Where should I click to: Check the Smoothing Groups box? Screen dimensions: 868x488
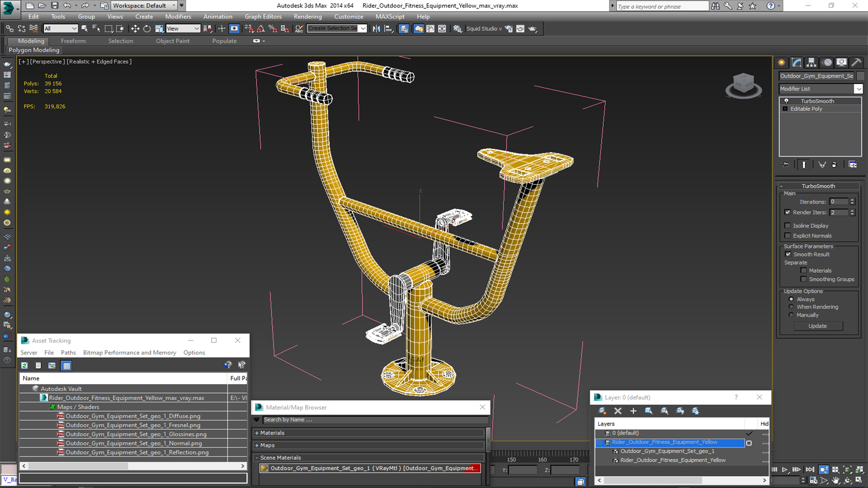(803, 279)
